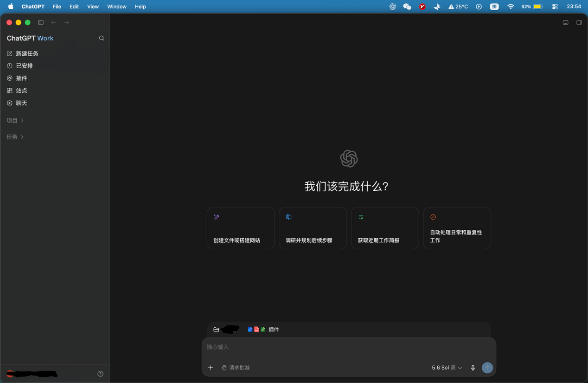This screenshot has width=588, height=383.
Task: Click the send arrow button
Action: (x=487, y=368)
